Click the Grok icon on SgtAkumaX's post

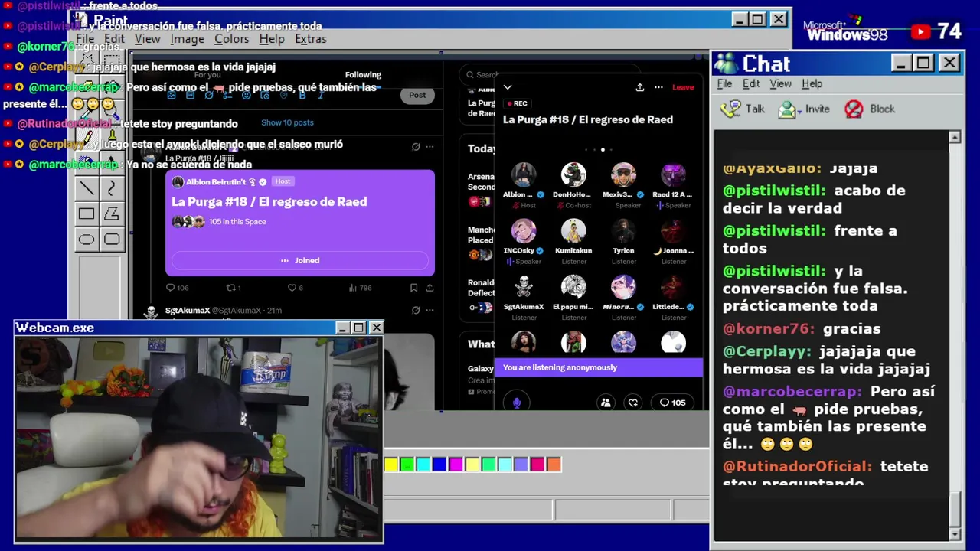pos(416,311)
